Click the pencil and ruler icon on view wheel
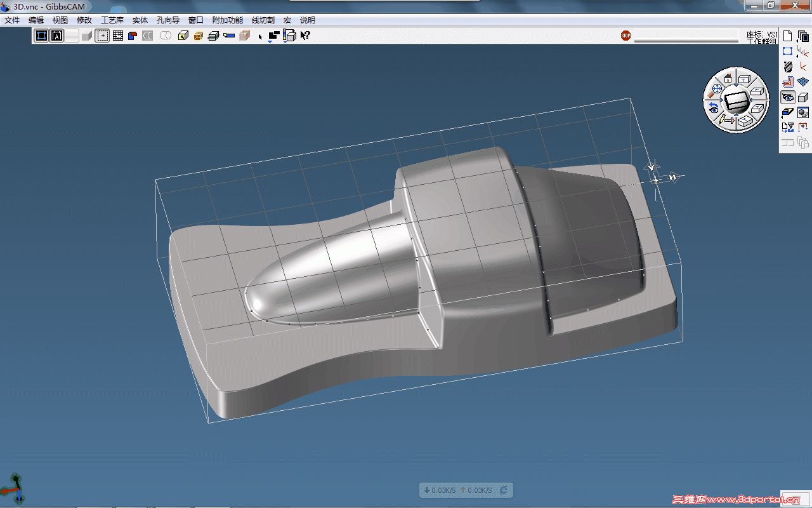 tap(727, 119)
